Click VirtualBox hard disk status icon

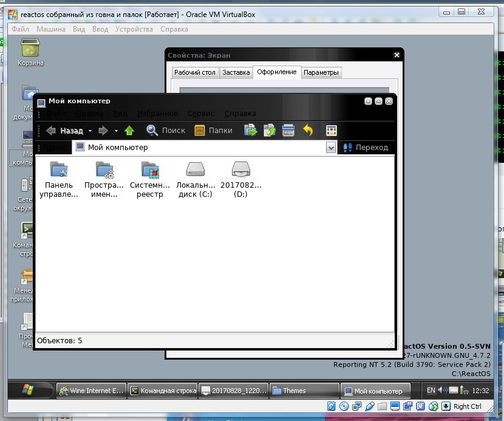(331, 406)
